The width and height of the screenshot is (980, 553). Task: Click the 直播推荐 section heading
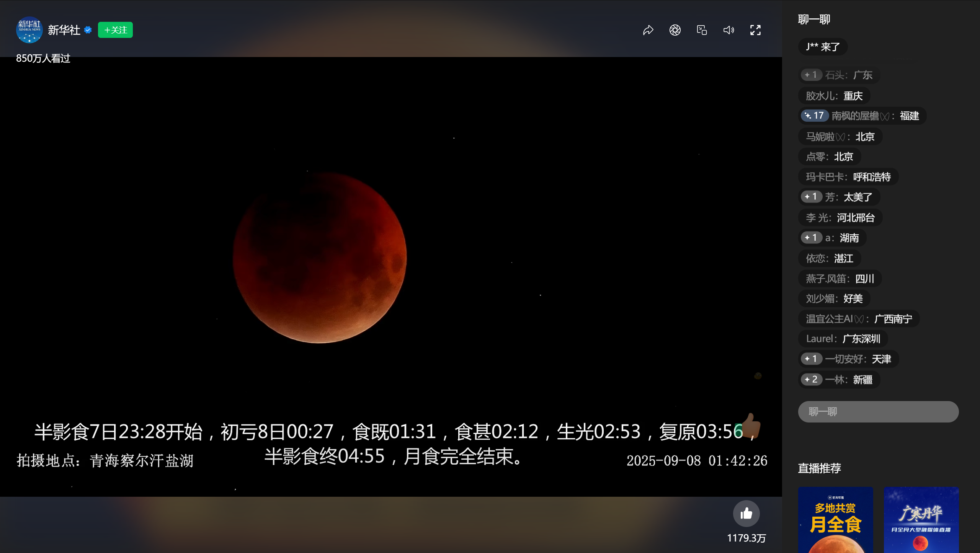click(819, 468)
